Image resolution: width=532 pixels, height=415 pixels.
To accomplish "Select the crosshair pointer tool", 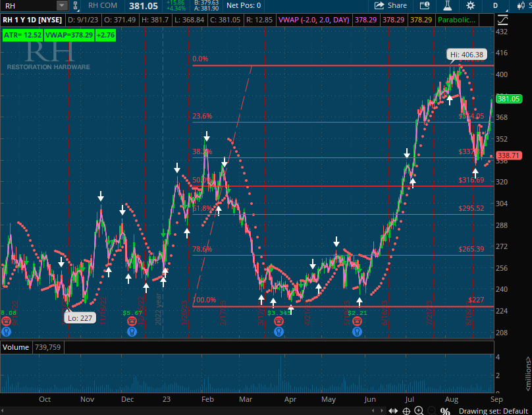I will tap(406, 411).
